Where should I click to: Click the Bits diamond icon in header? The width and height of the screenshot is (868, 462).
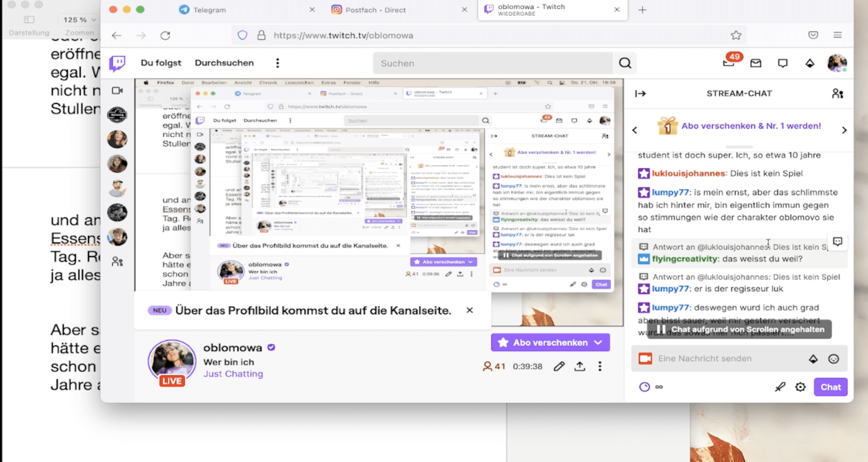810,63
